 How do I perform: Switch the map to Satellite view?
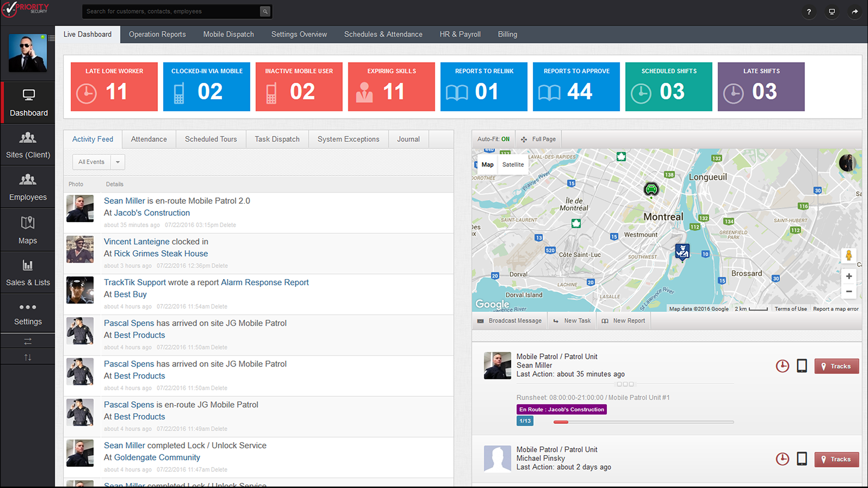(x=513, y=164)
